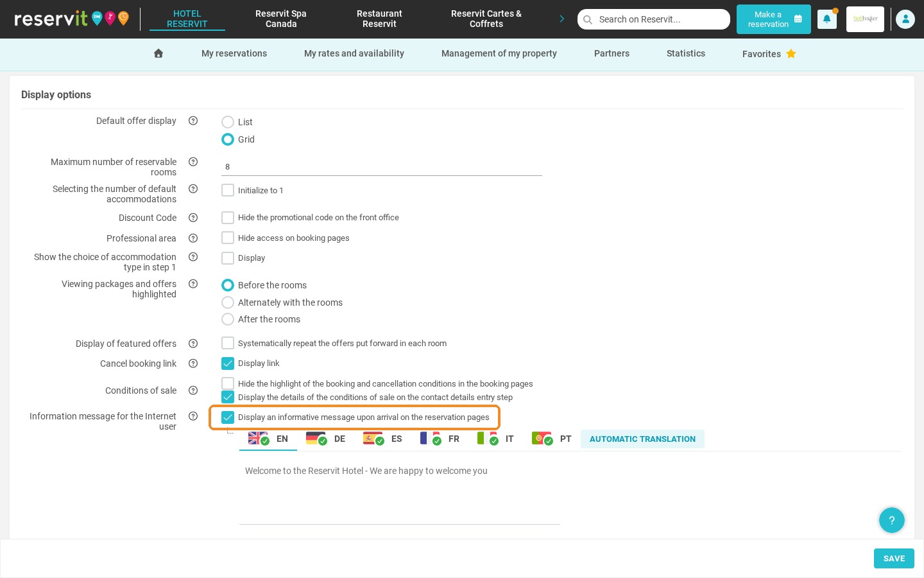The width and height of the screenshot is (924, 578).
Task: Click the Search on Reservit field
Action: pyautogui.click(x=654, y=19)
